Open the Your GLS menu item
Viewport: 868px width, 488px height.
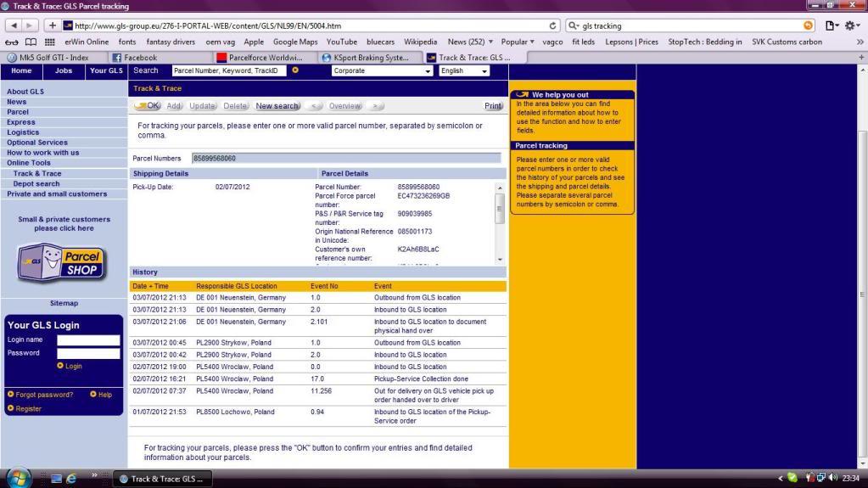(x=106, y=71)
